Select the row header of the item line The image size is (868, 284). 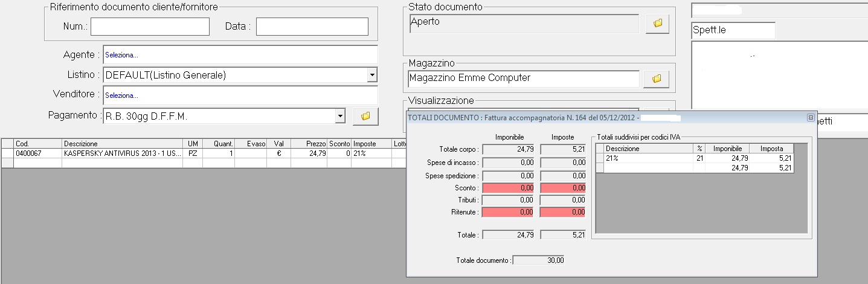click(7, 153)
